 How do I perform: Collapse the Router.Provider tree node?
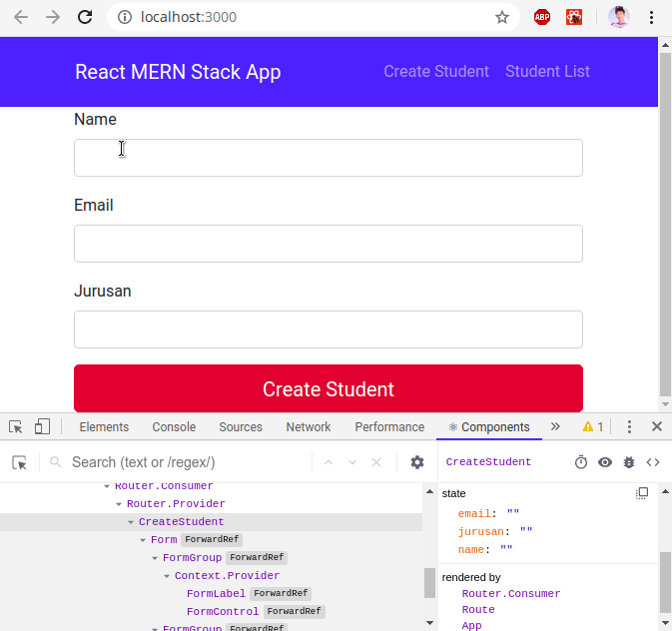click(119, 504)
